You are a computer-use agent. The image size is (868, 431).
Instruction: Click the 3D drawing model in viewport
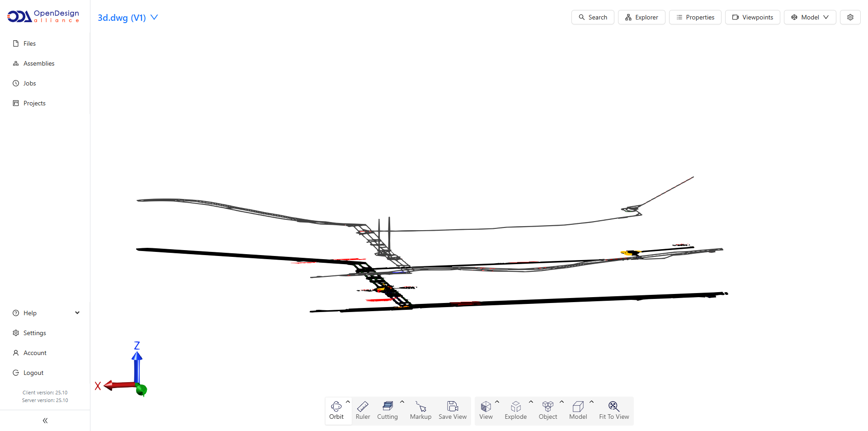[x=432, y=244]
